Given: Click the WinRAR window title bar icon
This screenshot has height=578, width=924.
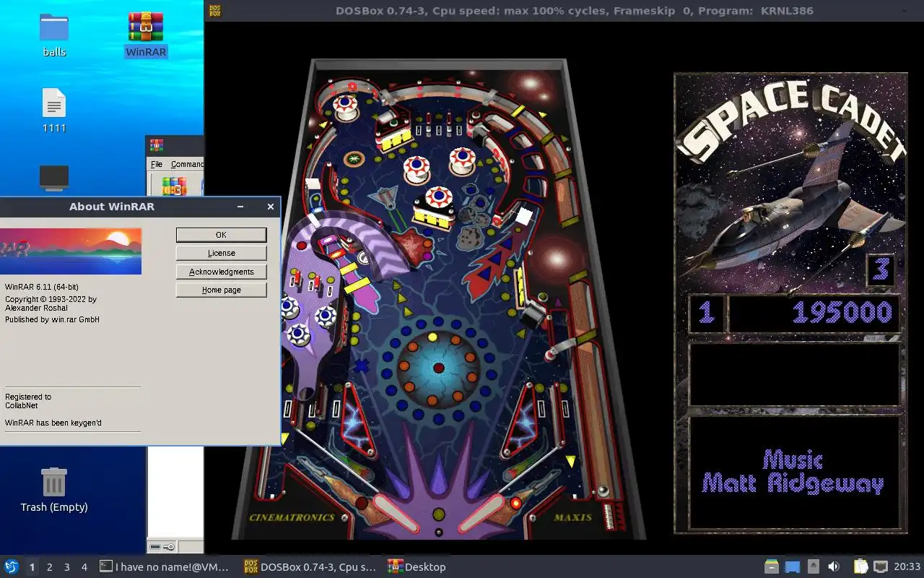Looking at the screenshot, I should click(157, 145).
